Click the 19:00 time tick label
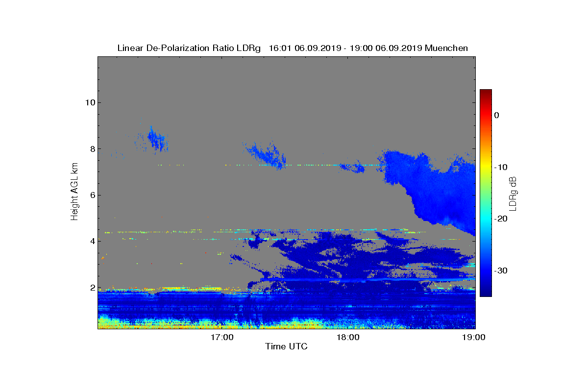The image size is (588, 392). point(475,337)
